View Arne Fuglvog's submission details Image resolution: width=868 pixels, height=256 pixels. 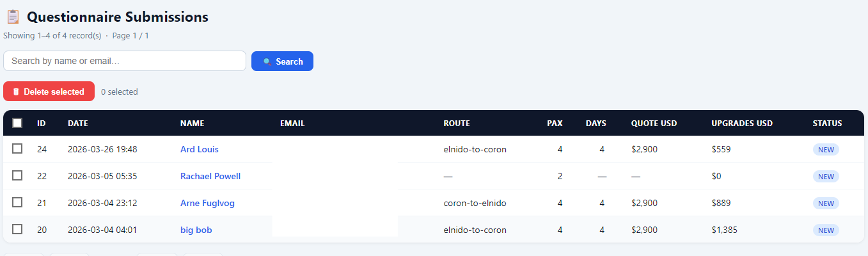pos(207,203)
